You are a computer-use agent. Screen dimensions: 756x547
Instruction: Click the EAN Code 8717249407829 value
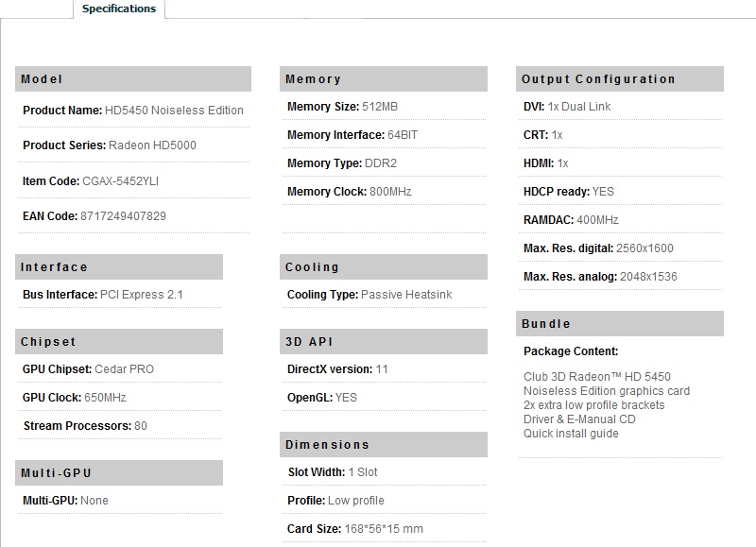pyautogui.click(x=123, y=216)
